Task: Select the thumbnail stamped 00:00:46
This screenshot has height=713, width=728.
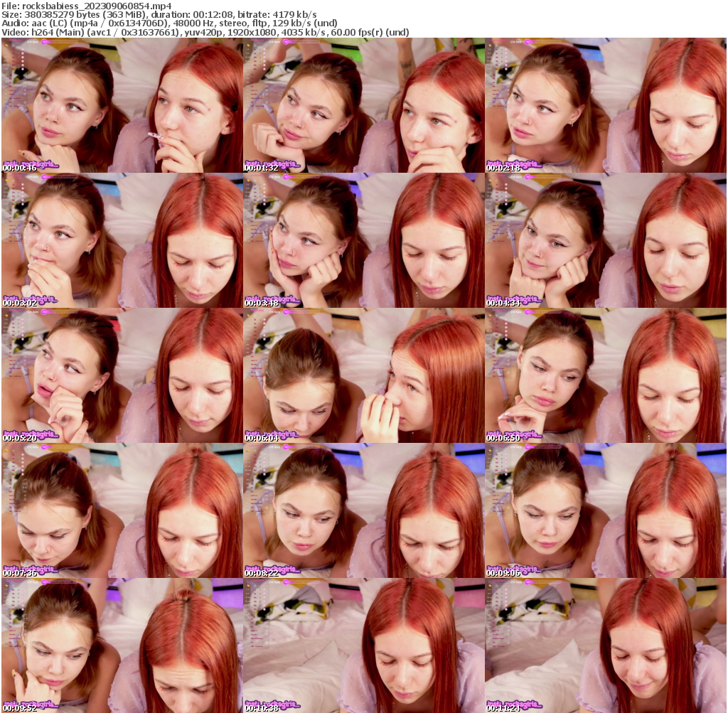Action: [121, 105]
